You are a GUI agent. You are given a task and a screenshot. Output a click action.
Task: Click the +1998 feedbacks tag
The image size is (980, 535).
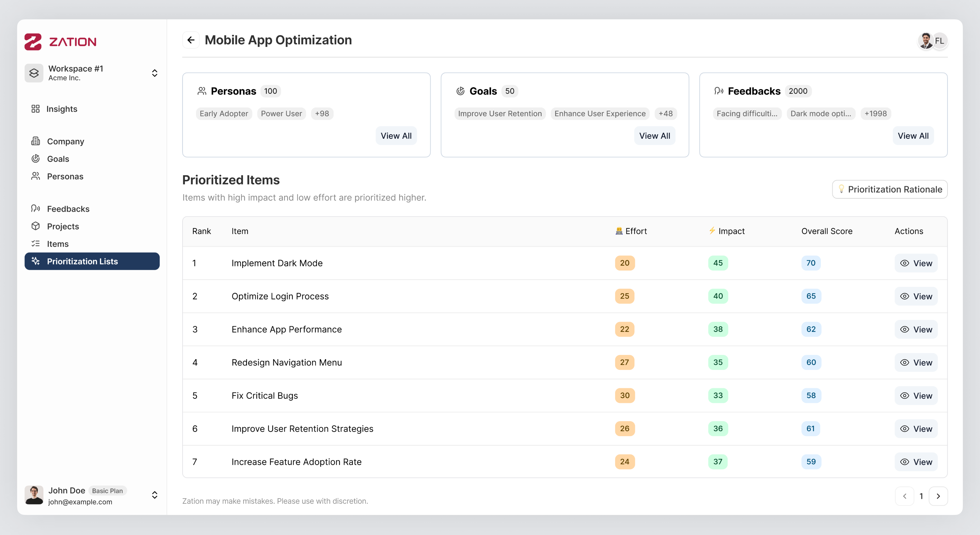(x=875, y=114)
